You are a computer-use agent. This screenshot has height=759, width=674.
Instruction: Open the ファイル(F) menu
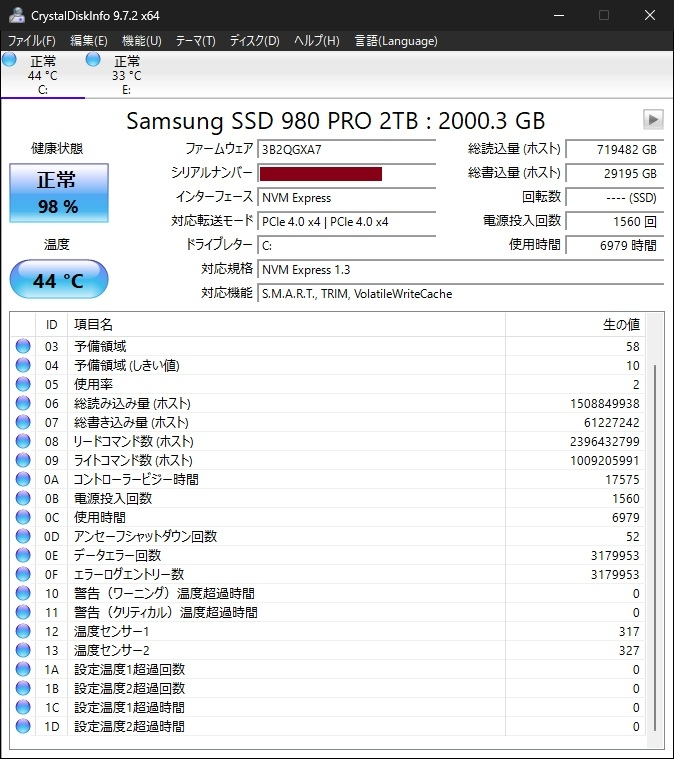pyautogui.click(x=32, y=41)
